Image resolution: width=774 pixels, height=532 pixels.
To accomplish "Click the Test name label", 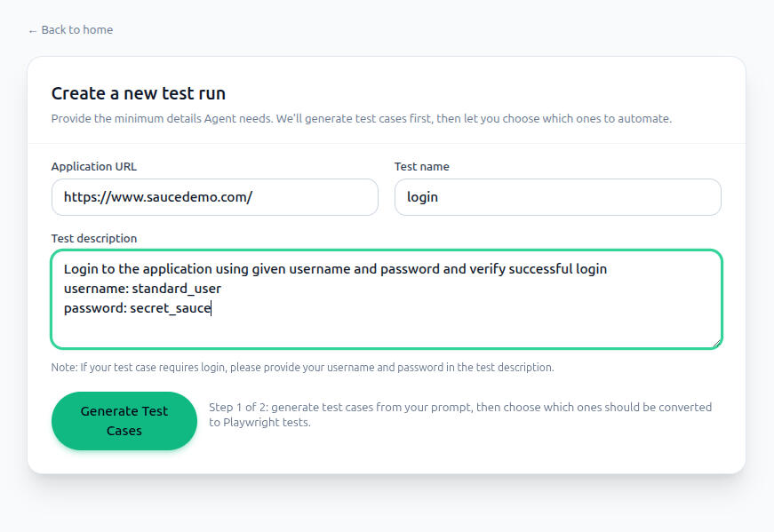I will coord(421,166).
